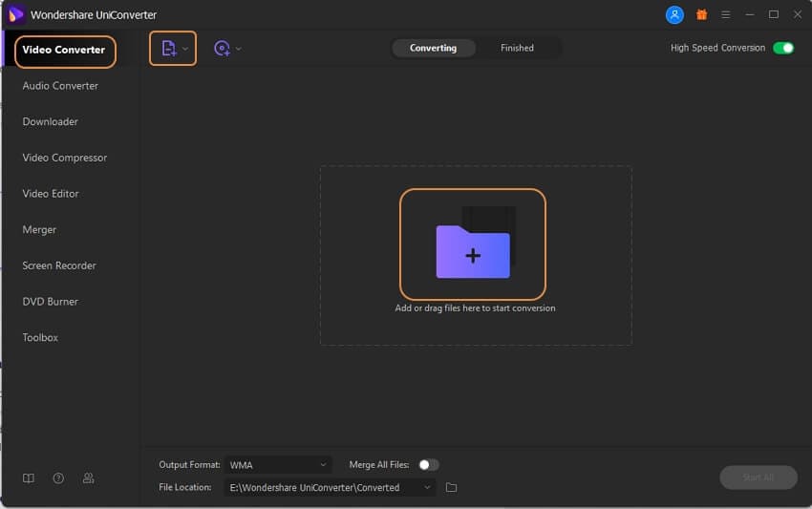Screen dimensions: 812x509
Task: Maximize the UniConverter window
Action: 774,14
